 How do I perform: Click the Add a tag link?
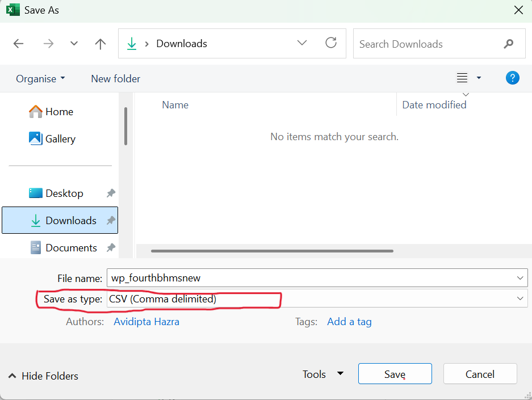(349, 322)
